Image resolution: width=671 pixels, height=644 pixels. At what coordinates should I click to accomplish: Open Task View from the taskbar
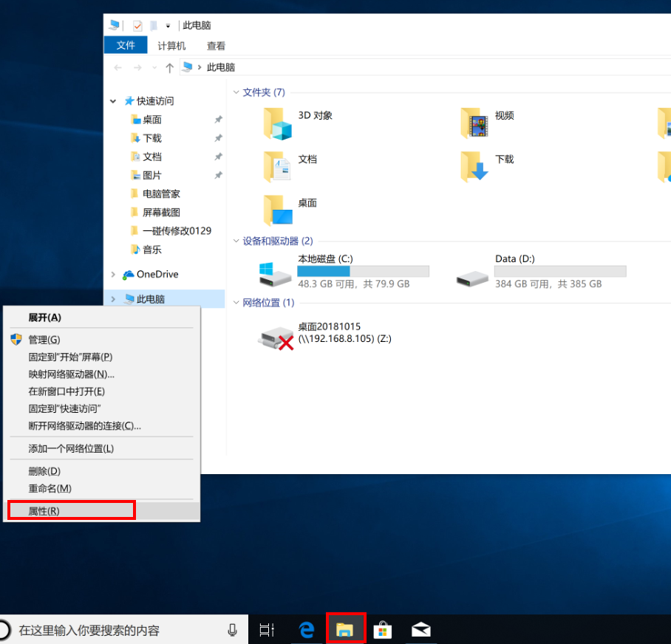[x=267, y=630]
